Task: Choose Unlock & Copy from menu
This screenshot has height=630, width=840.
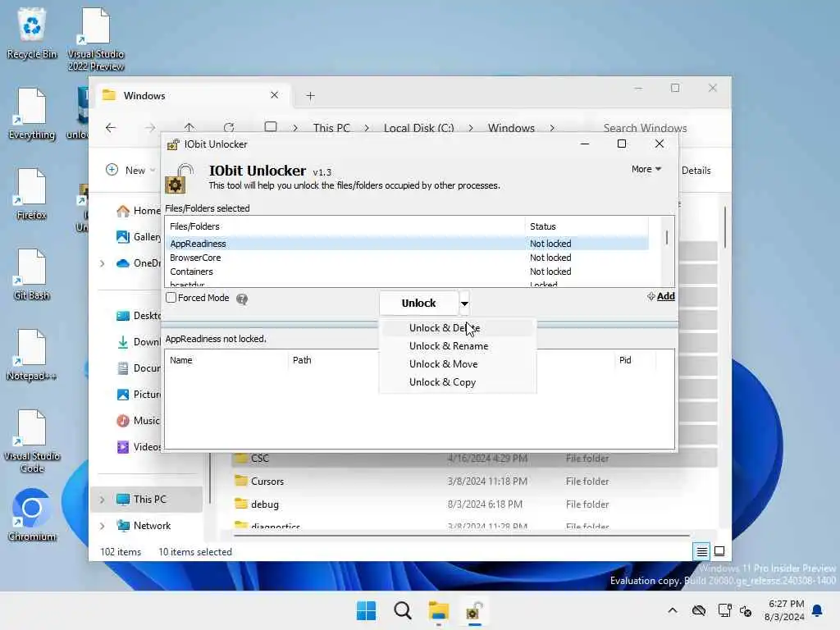Action: (458, 382)
